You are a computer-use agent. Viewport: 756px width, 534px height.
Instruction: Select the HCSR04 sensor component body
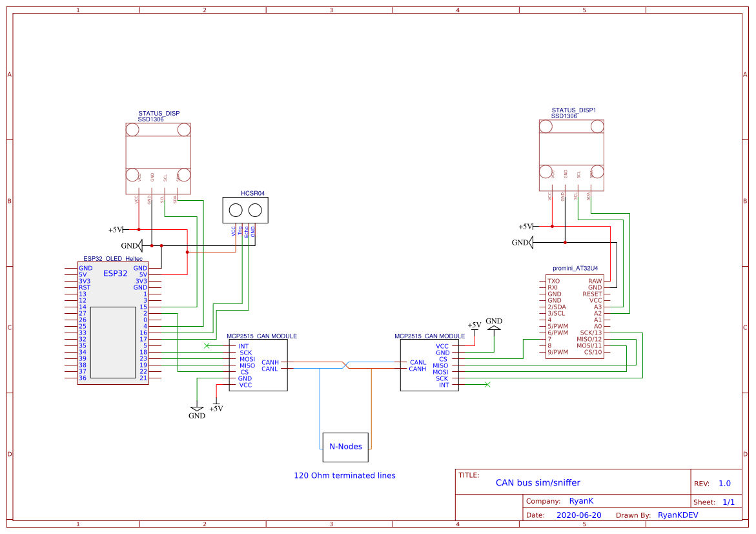pos(245,210)
